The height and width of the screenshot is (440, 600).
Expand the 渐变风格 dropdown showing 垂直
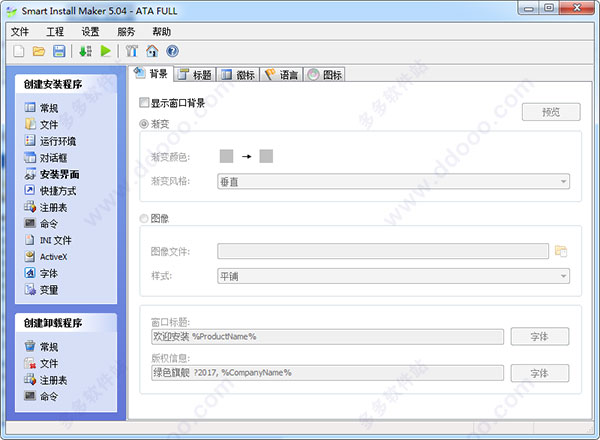tap(393, 181)
